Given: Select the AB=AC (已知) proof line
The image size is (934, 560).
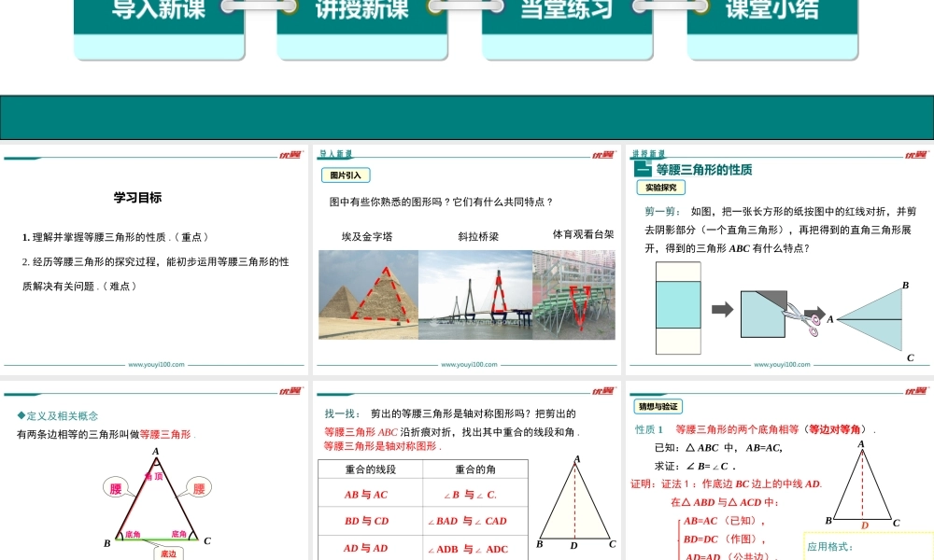Looking at the screenshot, I should 724,521.
